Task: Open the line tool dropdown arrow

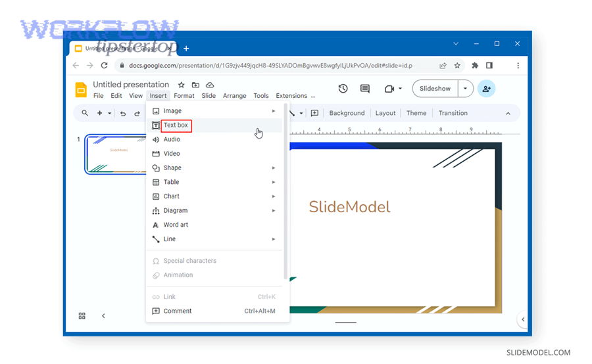Action: pyautogui.click(x=301, y=113)
